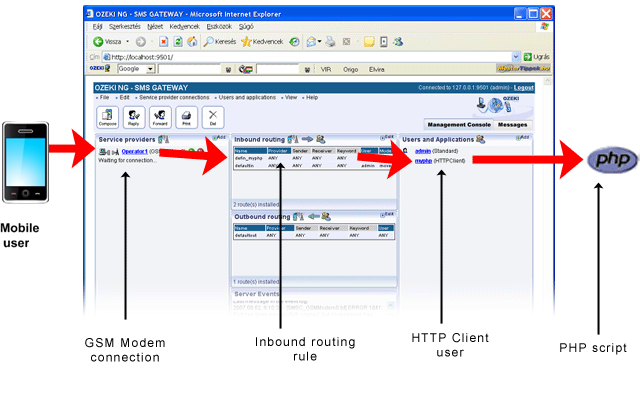Open the Kedvencek menu in the menu bar
Screen dimensions: 640x400
(184, 27)
